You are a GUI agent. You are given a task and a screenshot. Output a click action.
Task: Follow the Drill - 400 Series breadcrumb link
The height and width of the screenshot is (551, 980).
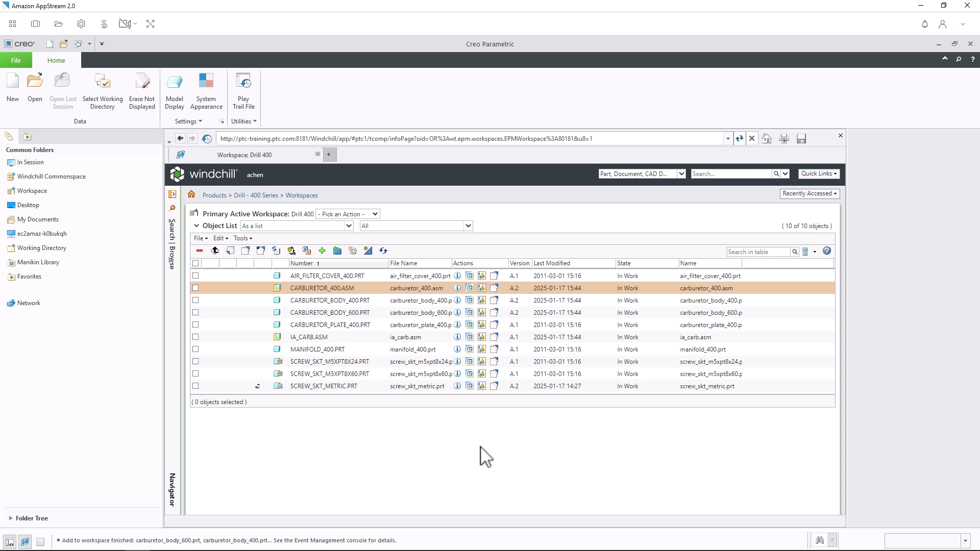256,195
